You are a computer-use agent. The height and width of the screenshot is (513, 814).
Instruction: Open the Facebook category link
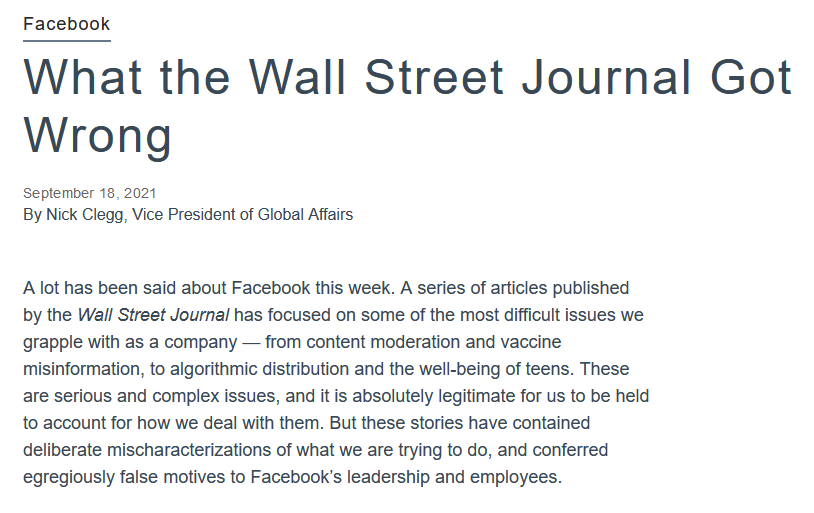click(x=66, y=24)
